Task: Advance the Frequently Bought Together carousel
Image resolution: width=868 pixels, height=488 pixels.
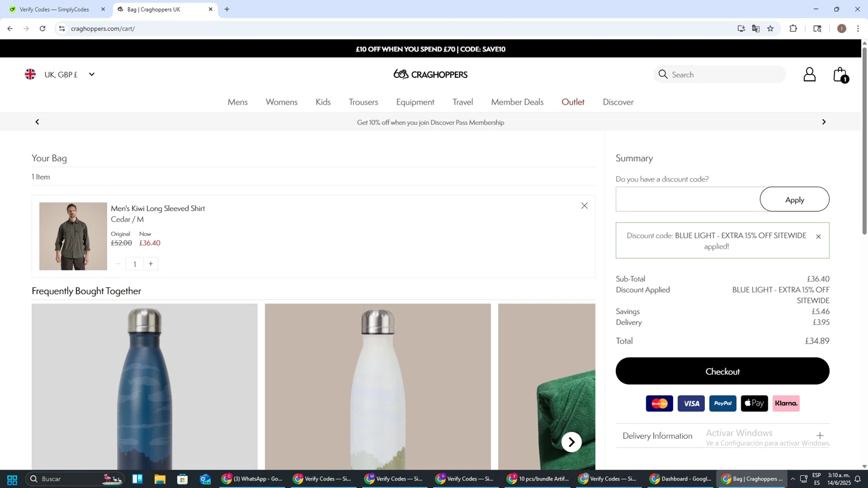Action: (x=572, y=442)
